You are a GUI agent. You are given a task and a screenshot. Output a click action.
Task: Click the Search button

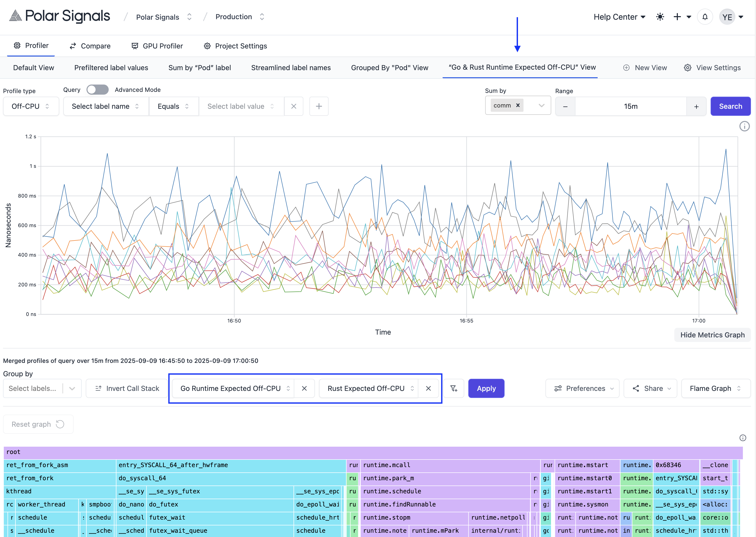pyautogui.click(x=730, y=106)
